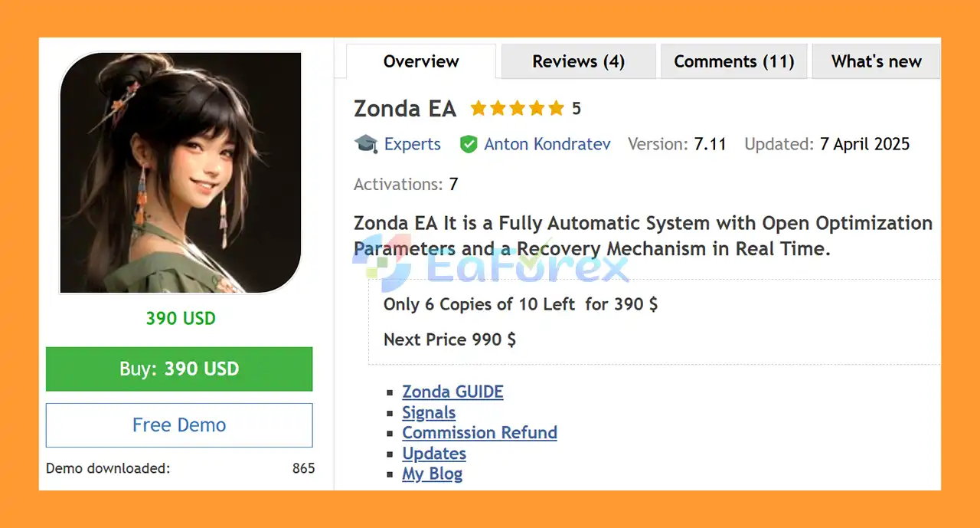This screenshot has width=980, height=528.
Task: Click the Free Demo button
Action: [x=179, y=425]
